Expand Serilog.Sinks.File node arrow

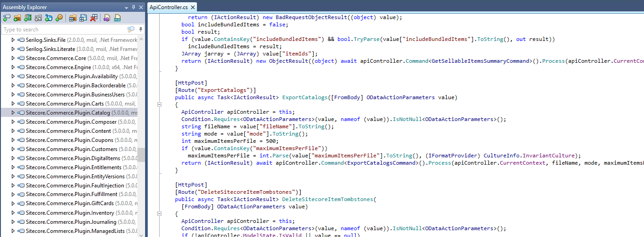pyautogui.click(x=13, y=40)
